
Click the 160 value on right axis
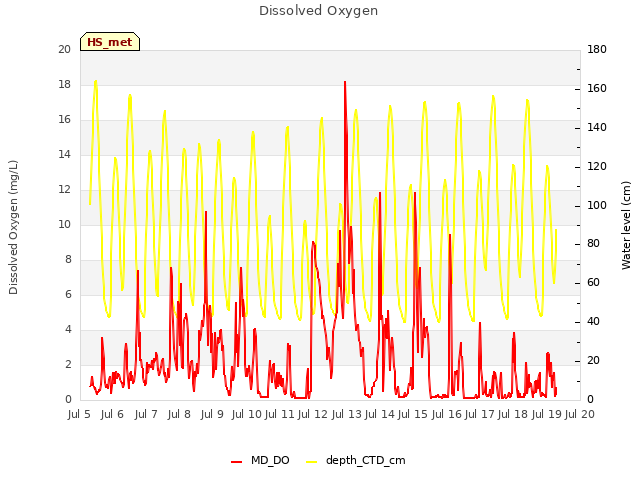(597, 89)
